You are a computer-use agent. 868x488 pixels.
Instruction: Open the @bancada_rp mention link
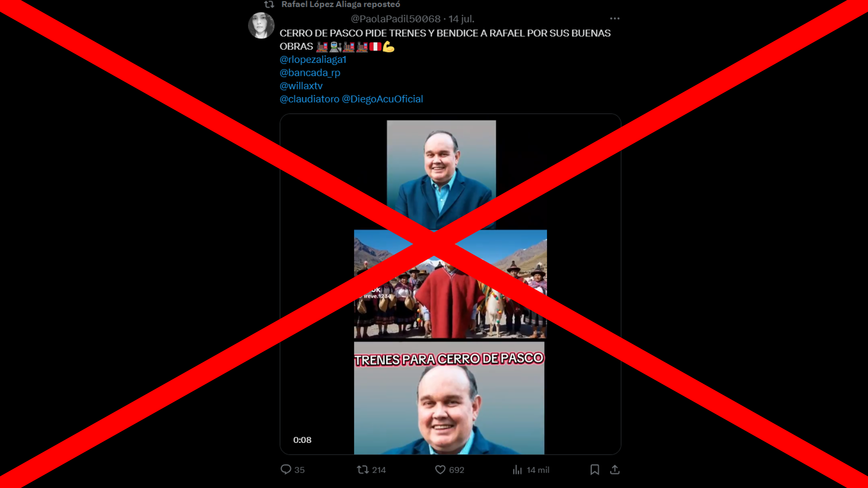310,73
